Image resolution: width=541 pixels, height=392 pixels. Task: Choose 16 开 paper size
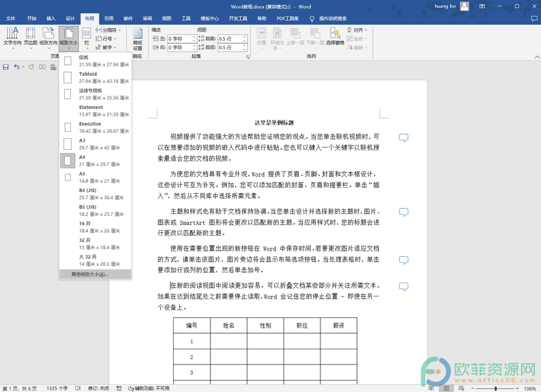pos(95,227)
